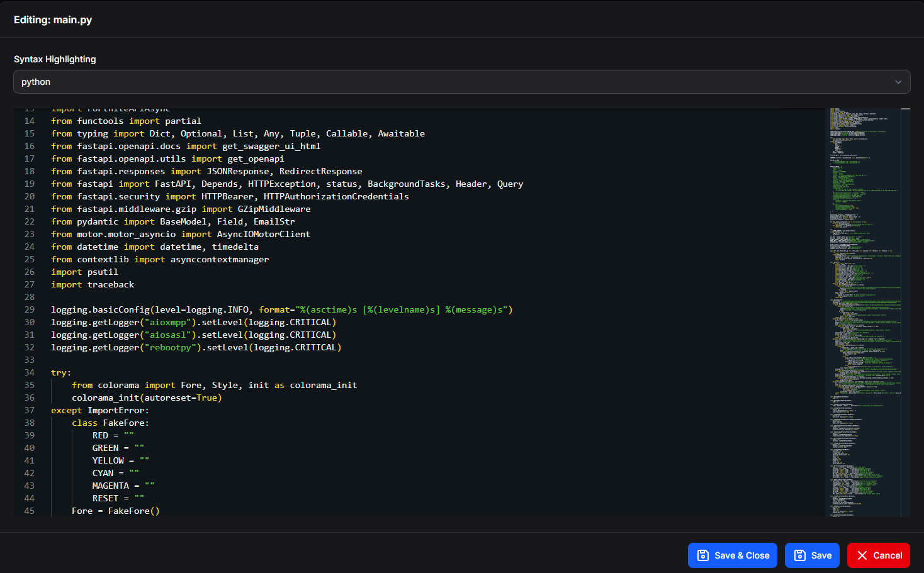Cancel editing with the red Cancel button

(879, 555)
